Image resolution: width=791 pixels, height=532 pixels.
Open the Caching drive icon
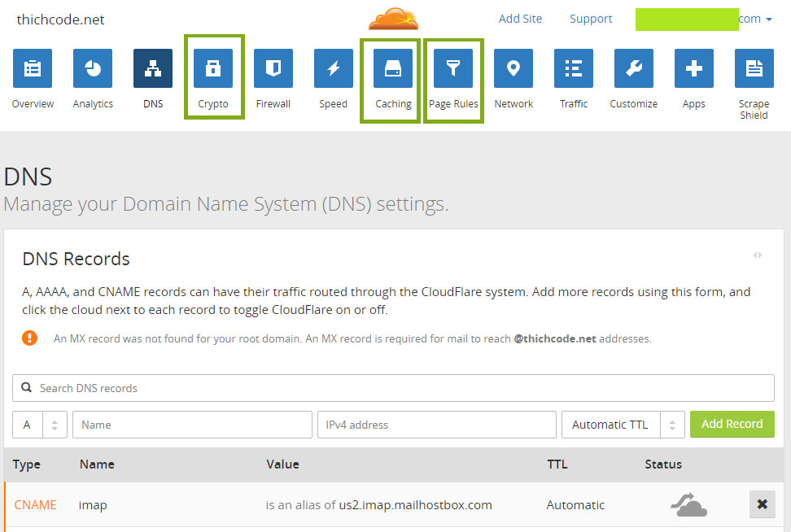pos(393,68)
